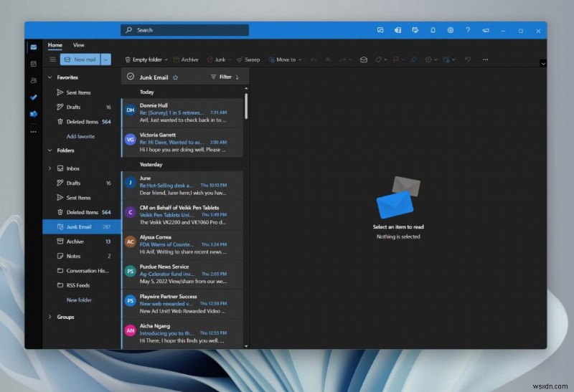574x392 pixels.
Task: Open the New mail dropdown arrow
Action: pos(105,59)
